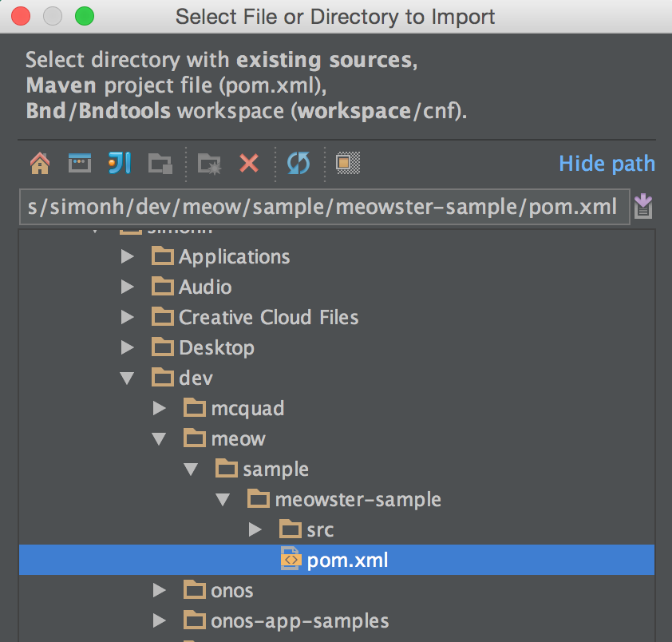The height and width of the screenshot is (642, 672).
Task: Expand the Applications folder
Action: 127,257
